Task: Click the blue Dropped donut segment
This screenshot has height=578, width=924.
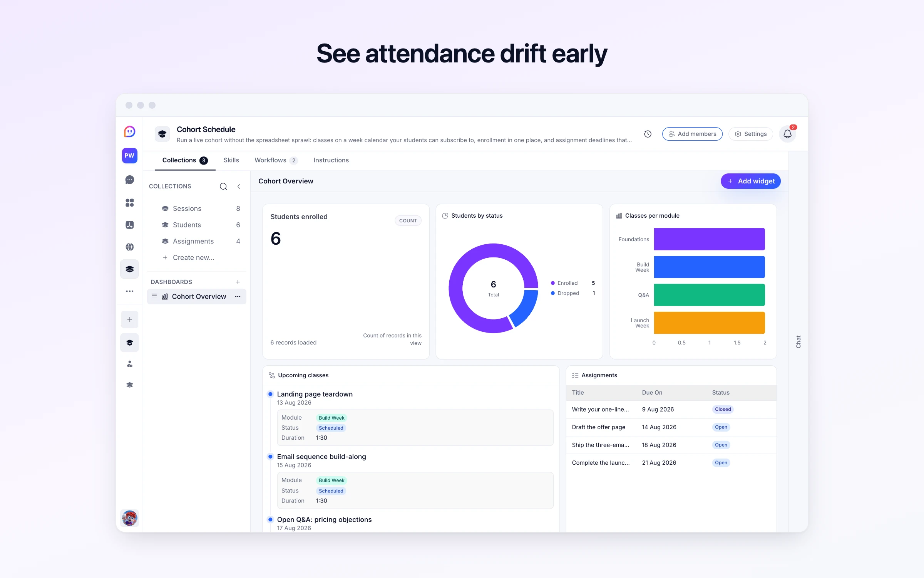Action: tap(526, 307)
